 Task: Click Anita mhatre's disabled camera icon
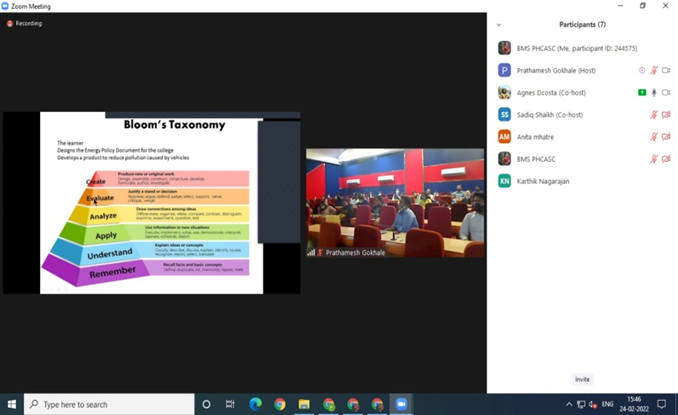point(666,136)
